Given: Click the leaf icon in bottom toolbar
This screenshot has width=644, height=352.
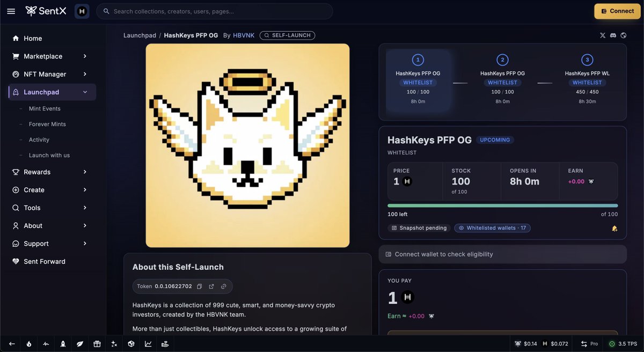Looking at the screenshot, I should tap(80, 344).
